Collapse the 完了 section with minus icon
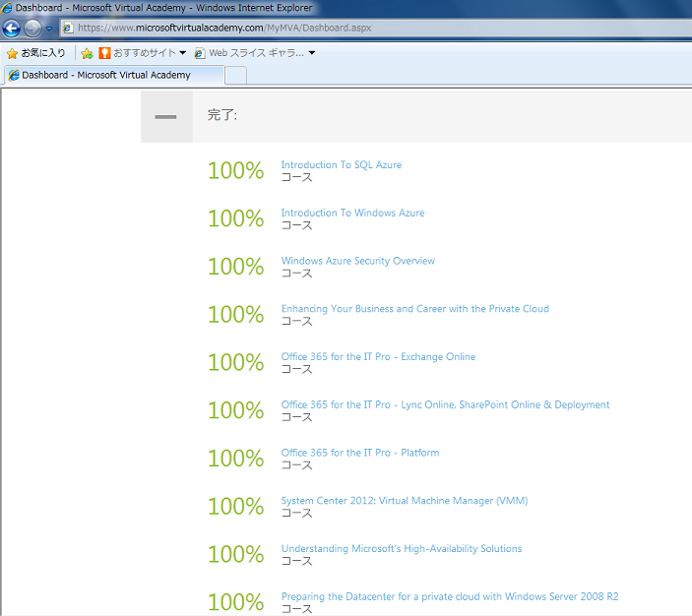The image size is (692, 616). coord(165,117)
